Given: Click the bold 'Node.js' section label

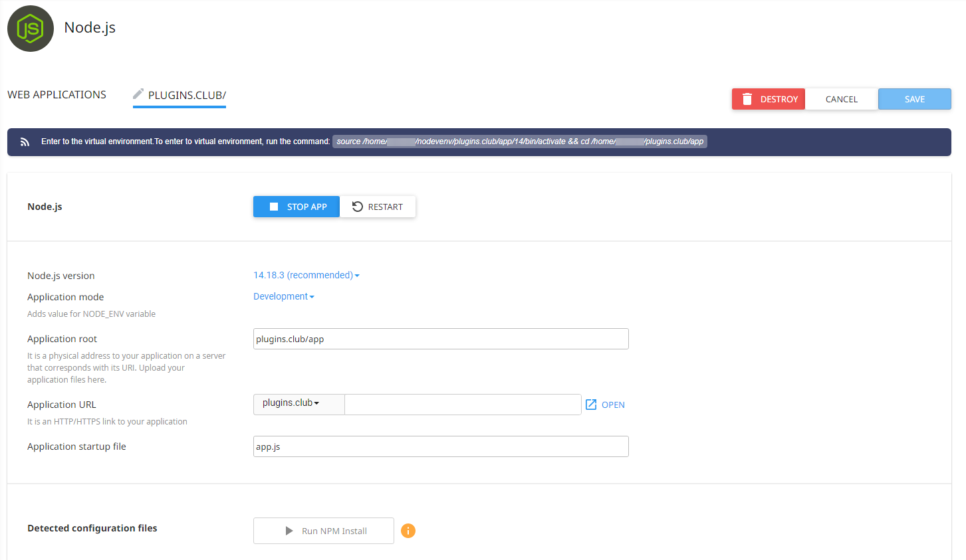Looking at the screenshot, I should tap(45, 207).
